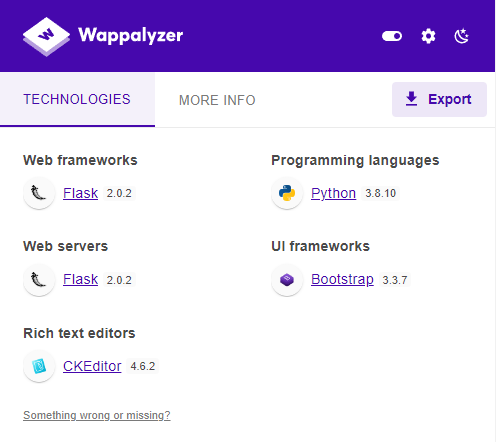
Task: Click the Export button
Action: (x=439, y=99)
